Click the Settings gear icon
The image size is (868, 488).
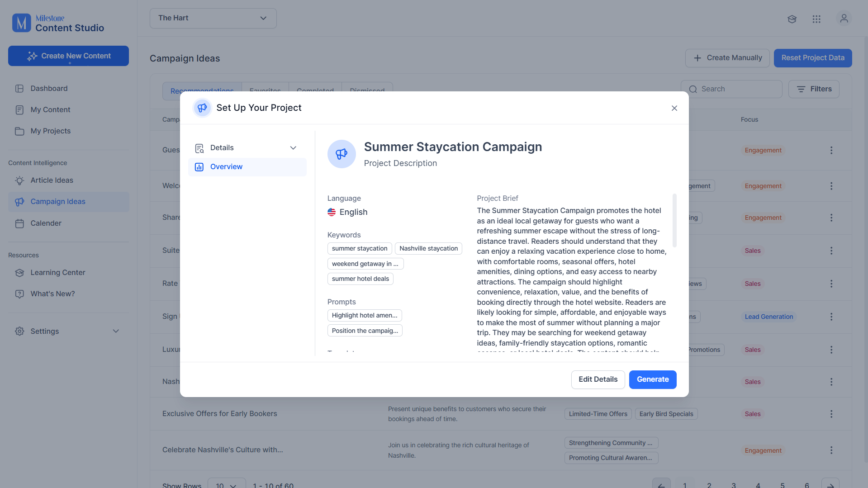click(x=19, y=331)
